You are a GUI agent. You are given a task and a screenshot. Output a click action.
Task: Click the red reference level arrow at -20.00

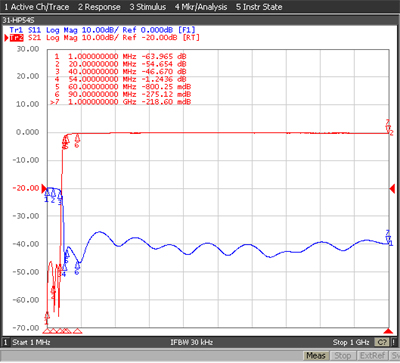tap(45, 189)
